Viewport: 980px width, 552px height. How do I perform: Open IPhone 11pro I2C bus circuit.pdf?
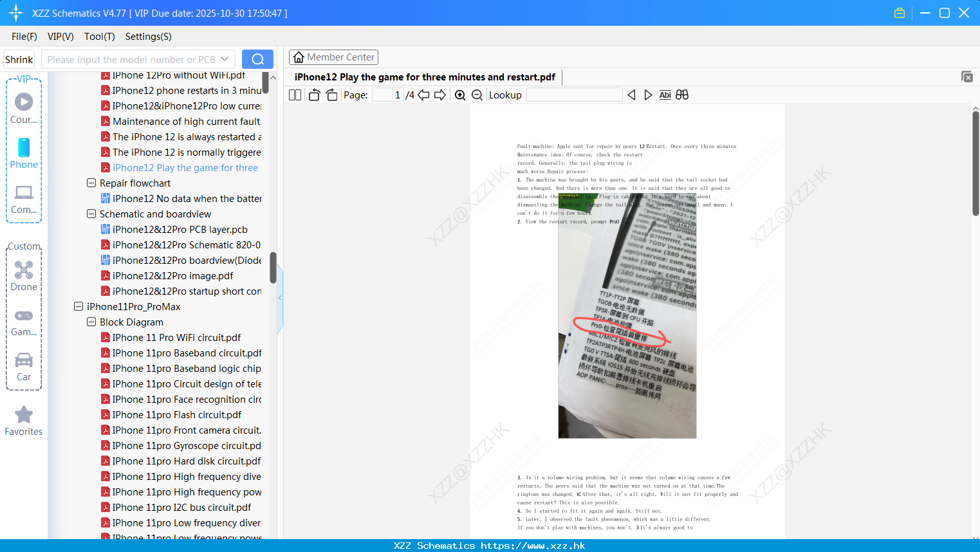176,508
